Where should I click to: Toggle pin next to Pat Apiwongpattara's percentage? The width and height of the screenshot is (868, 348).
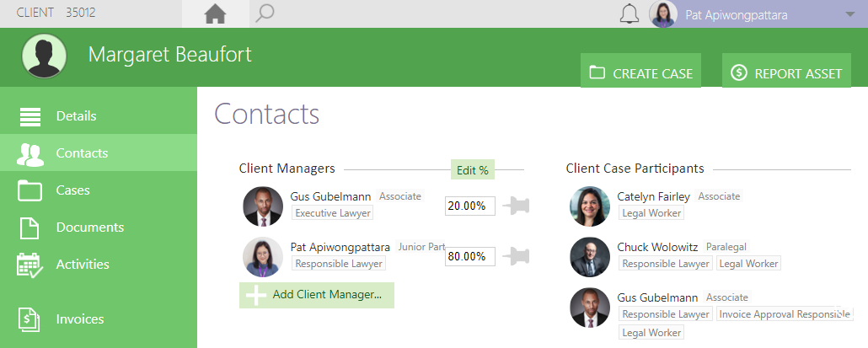coord(516,256)
